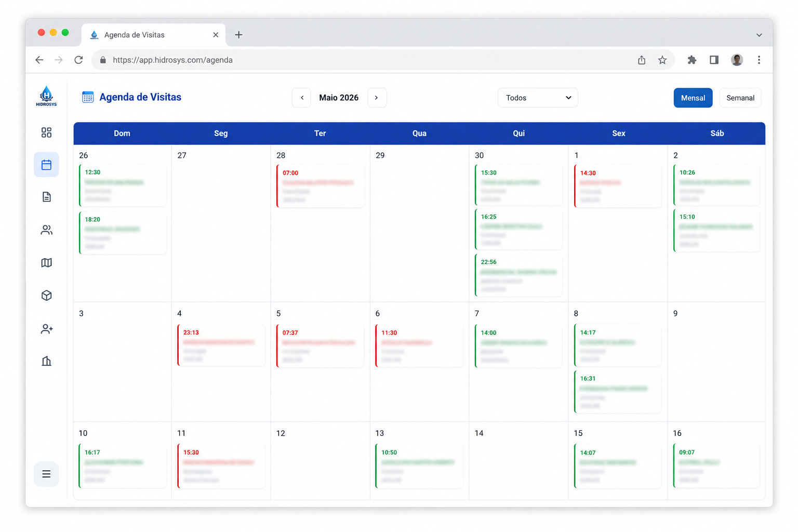Open the documents sidebar icon
The image size is (798, 532).
46,197
